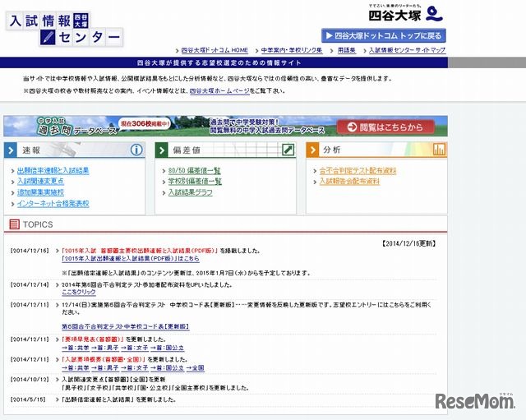Open 出願倍率速報と入試結果 link
The image size is (526, 420).
53,171
